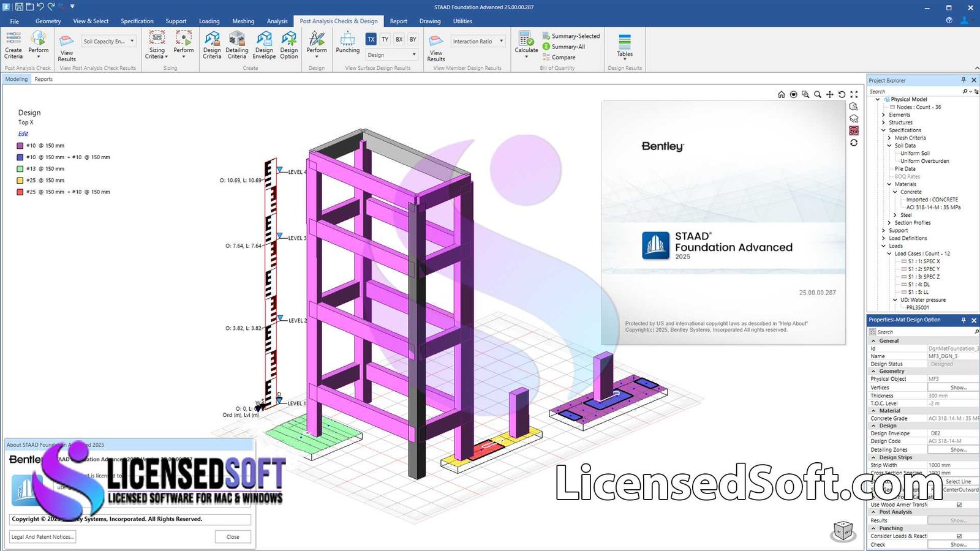Click Perform in the Design group

click(x=317, y=45)
